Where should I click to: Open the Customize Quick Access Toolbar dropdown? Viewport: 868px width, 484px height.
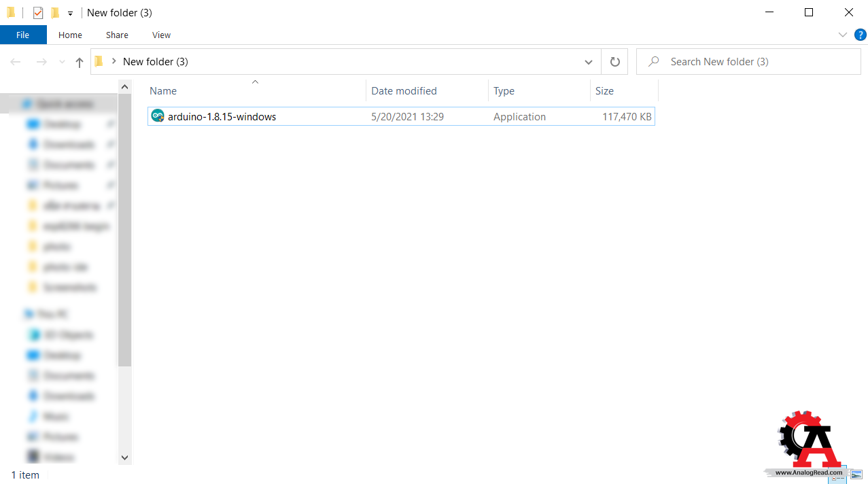[x=70, y=14]
